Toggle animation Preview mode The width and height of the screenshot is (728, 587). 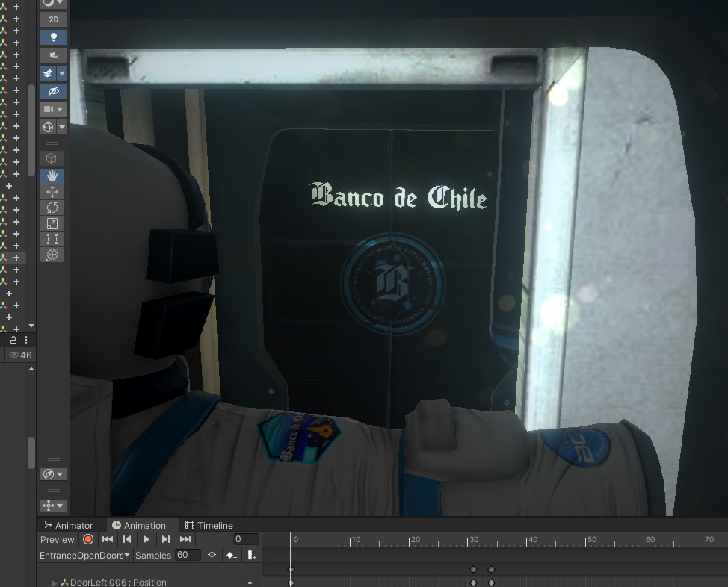click(x=57, y=540)
